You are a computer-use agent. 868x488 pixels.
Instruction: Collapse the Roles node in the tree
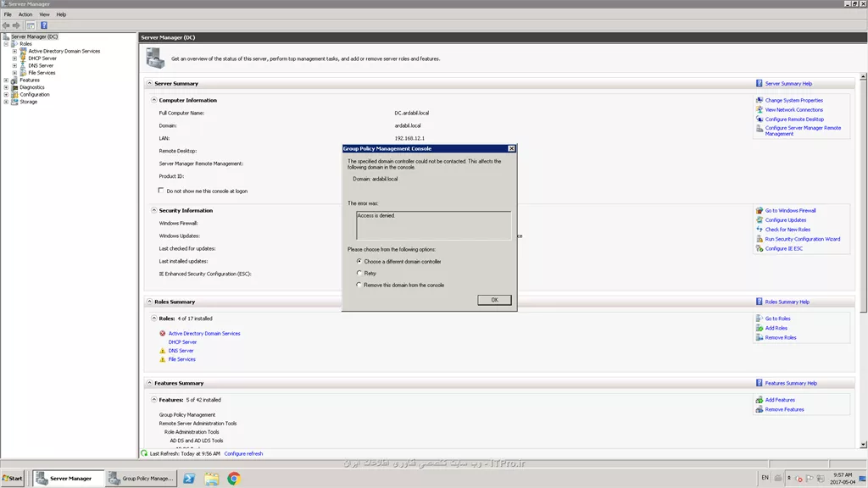[x=6, y=44]
